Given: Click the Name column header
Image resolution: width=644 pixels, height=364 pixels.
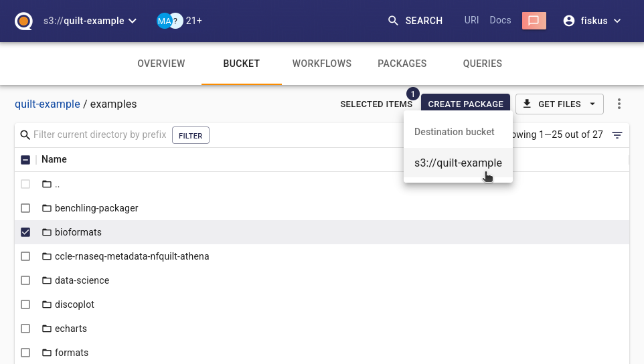Looking at the screenshot, I should (x=54, y=159).
